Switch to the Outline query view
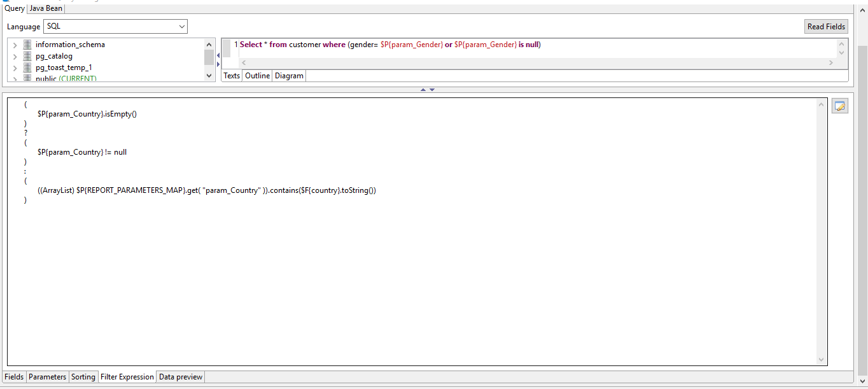868x389 pixels. pyautogui.click(x=257, y=75)
